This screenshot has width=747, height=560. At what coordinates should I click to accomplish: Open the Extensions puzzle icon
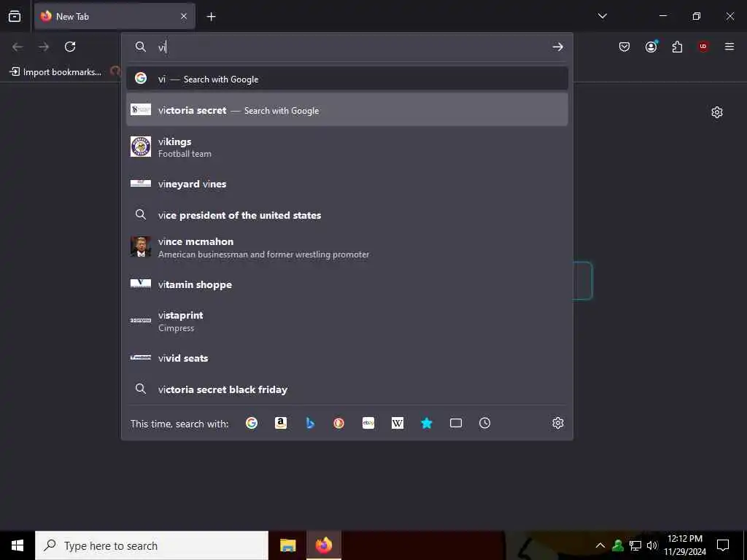pos(677,47)
